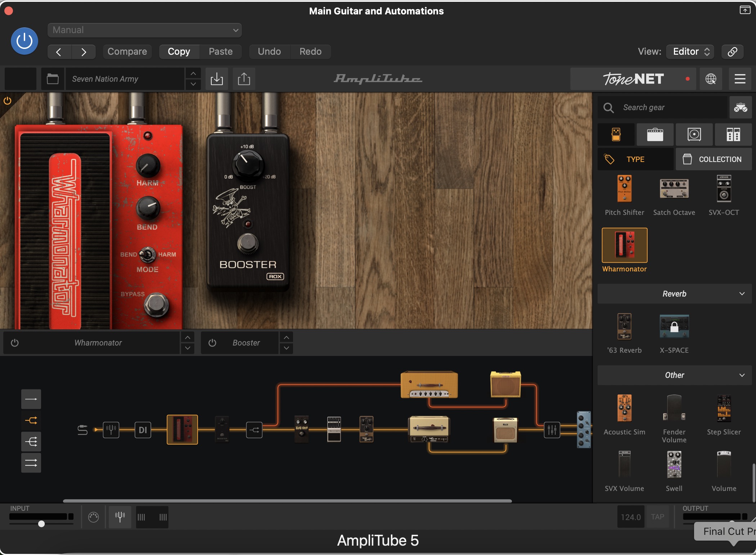Save preset with download icon
Viewport: 756px width, 555px height.
pos(217,79)
